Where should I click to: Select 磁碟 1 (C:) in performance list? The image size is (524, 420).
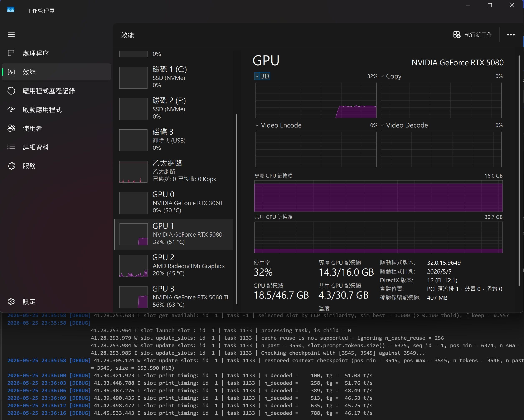coord(174,77)
